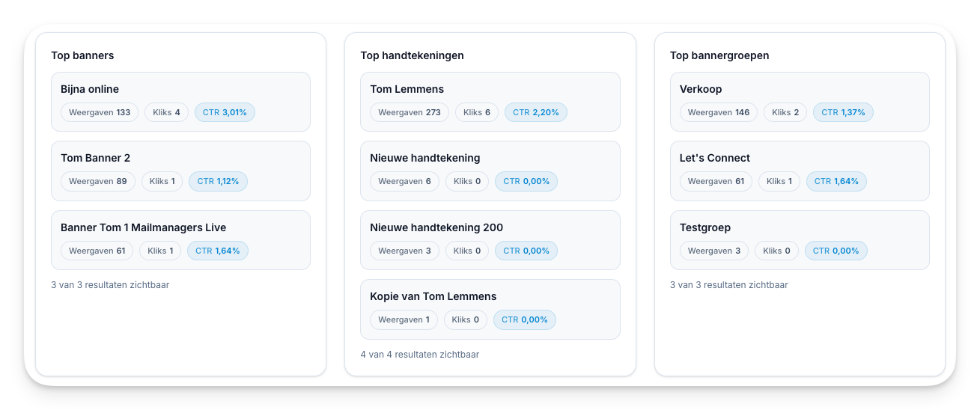Select the Kopie van Tom Lemmens entry
980x410 pixels.
433,296
